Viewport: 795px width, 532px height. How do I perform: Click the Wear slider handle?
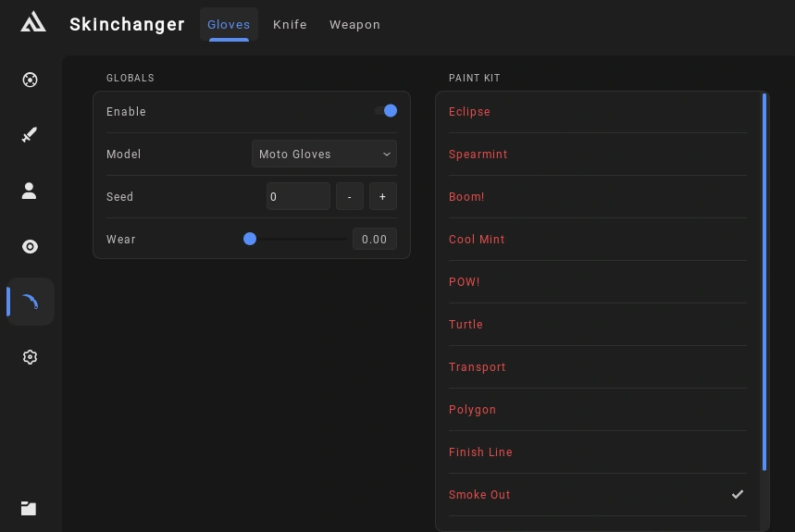(250, 239)
